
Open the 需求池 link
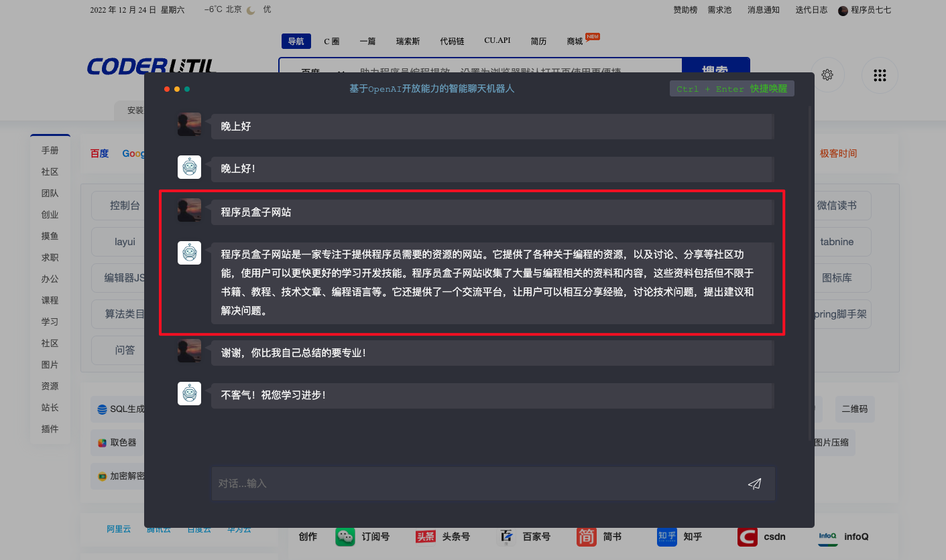click(719, 10)
